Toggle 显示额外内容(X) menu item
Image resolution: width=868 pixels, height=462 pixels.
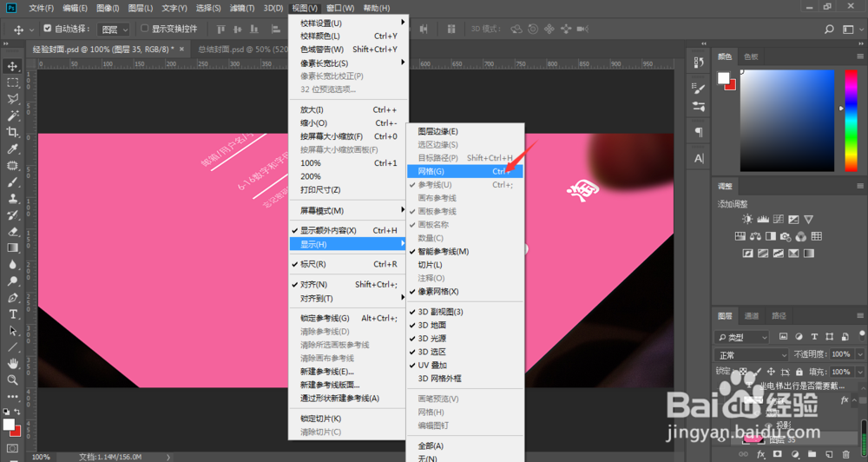coord(348,230)
